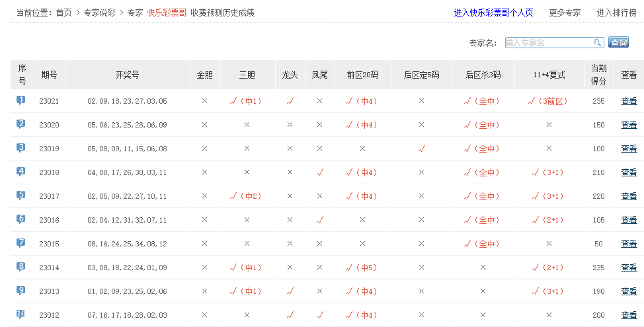
Task: Click the number 1 rank badge icon
Action: tap(21, 100)
